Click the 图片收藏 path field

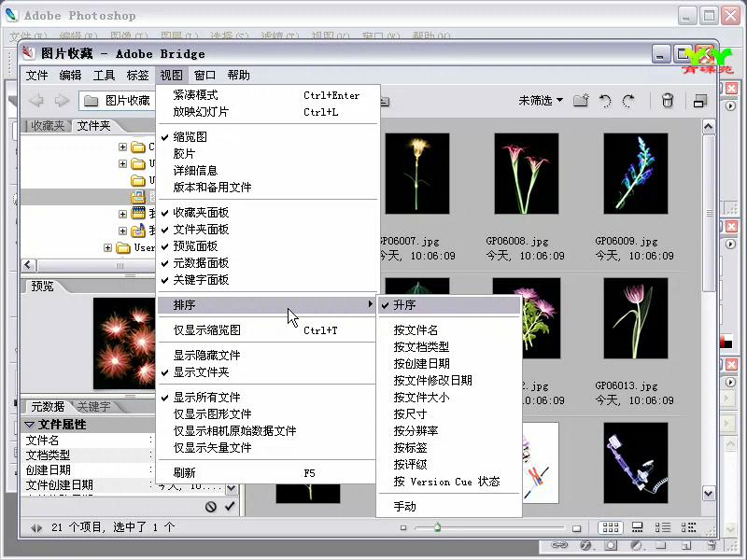[x=118, y=101]
